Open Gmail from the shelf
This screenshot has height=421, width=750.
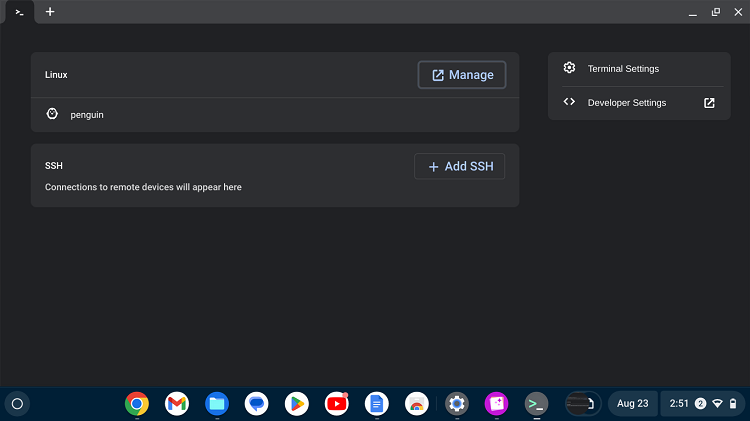[177, 404]
